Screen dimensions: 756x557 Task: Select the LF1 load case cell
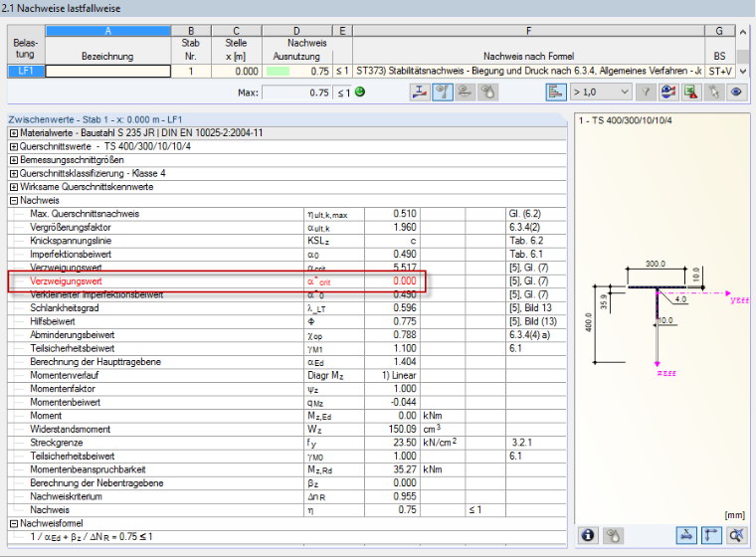(26, 71)
